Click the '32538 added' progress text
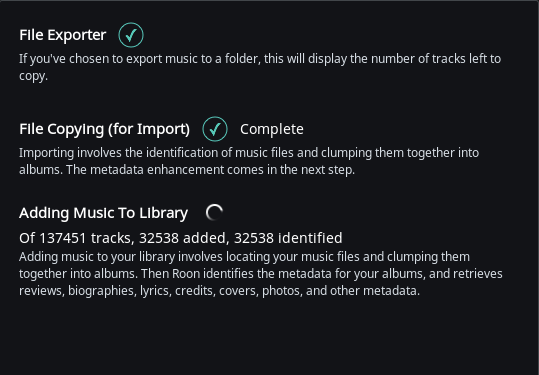The width and height of the screenshot is (539, 375). click(x=184, y=238)
